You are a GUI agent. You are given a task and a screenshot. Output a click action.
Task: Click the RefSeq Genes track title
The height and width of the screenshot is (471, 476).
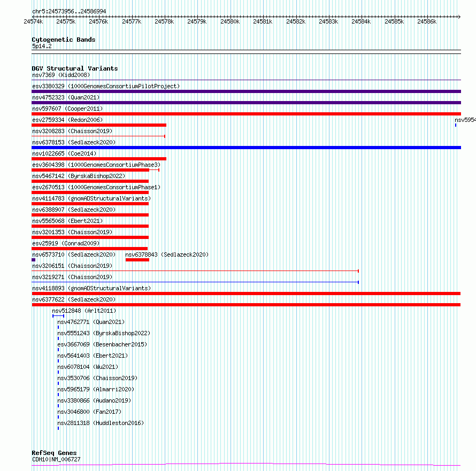pos(54,453)
